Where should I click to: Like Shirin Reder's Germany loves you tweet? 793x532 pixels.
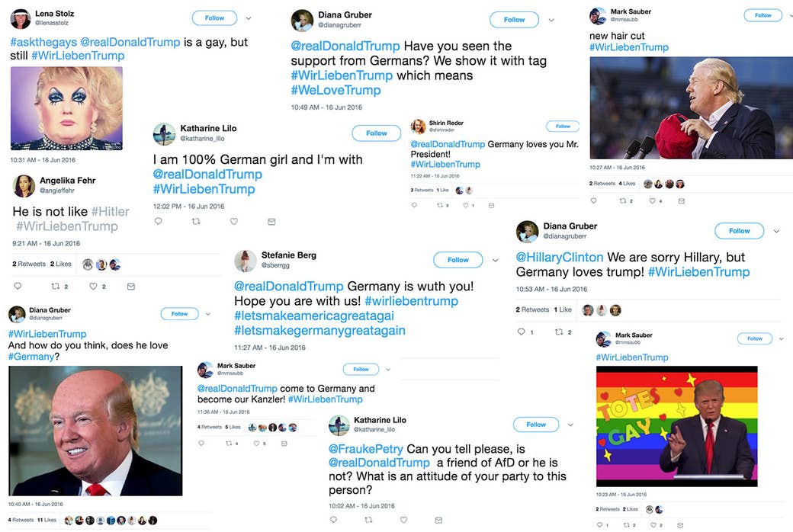pyautogui.click(x=466, y=205)
